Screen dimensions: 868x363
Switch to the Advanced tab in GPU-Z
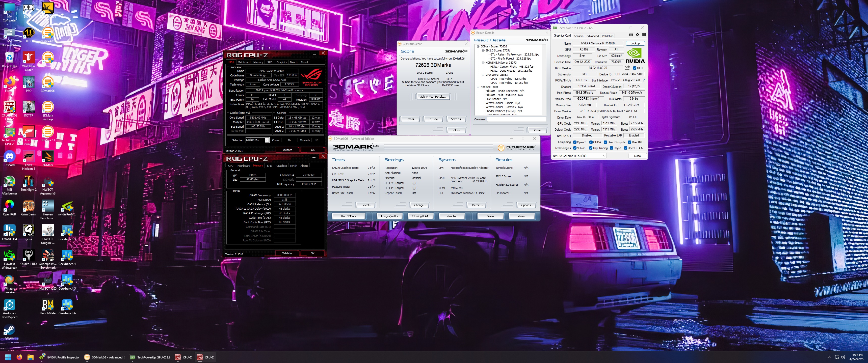coord(592,36)
